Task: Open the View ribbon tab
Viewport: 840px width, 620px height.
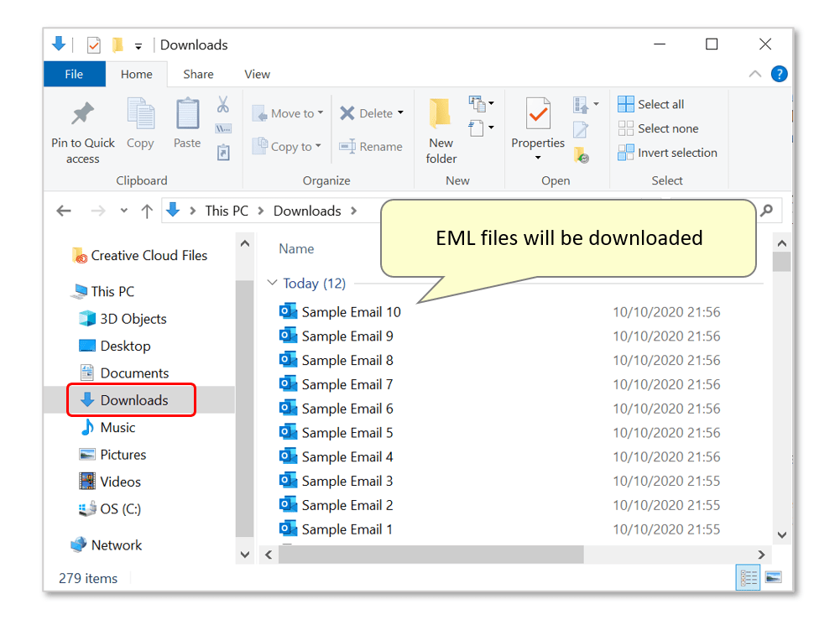Action: 257,74
